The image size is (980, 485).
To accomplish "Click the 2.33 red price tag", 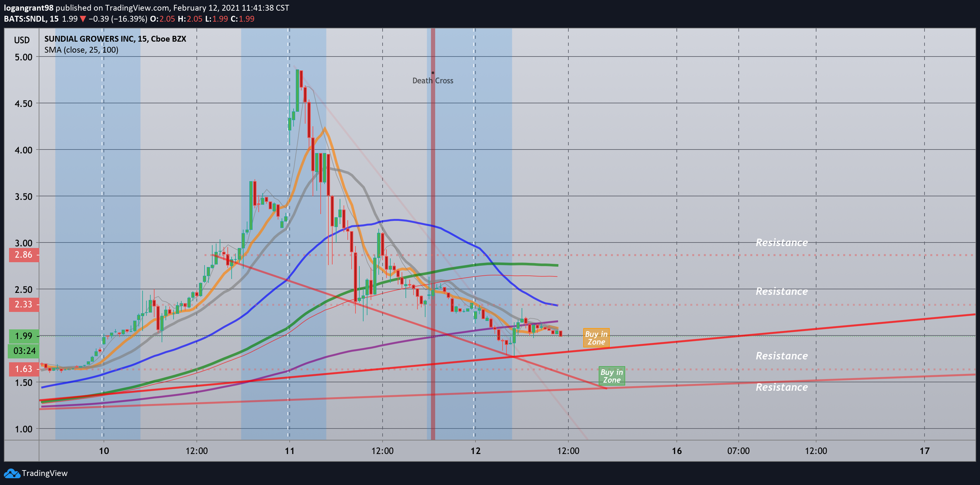I will [x=24, y=304].
